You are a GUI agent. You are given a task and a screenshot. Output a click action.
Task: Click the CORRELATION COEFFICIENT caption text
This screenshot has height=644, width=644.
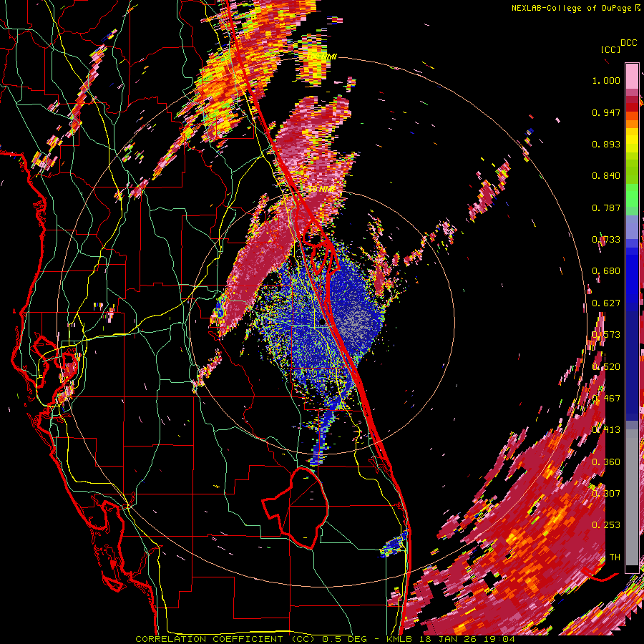[x=209, y=639]
